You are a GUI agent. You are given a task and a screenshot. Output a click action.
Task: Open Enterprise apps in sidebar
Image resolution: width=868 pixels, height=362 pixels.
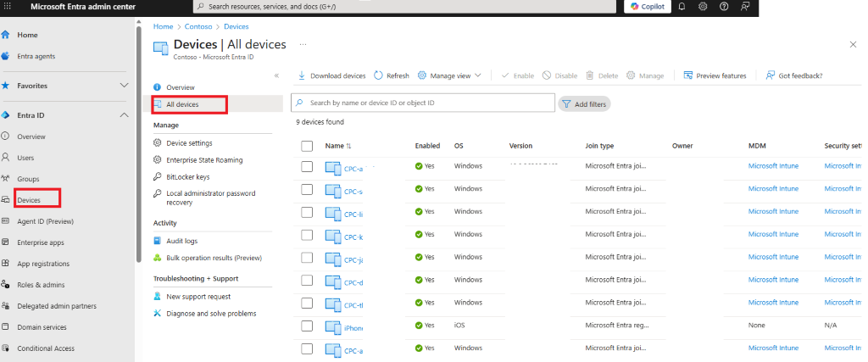pos(41,242)
